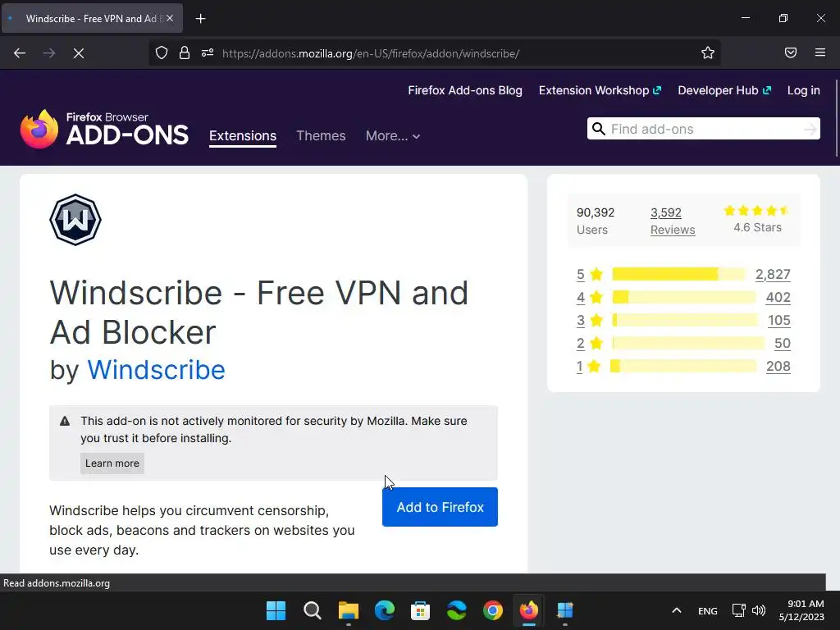Open the Windscribe author link
Image resolution: width=840 pixels, height=630 pixels.
point(156,370)
